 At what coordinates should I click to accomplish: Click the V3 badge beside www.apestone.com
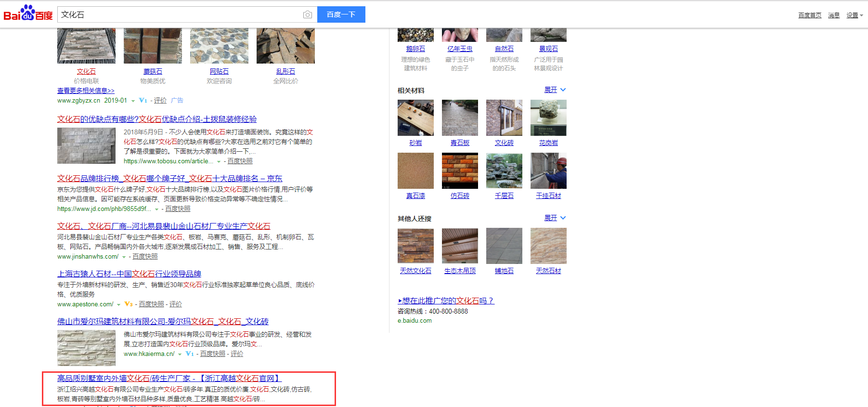pyautogui.click(x=129, y=304)
